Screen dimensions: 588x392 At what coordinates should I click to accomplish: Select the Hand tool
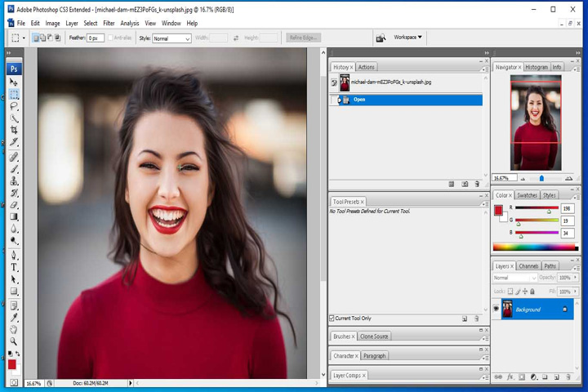14,330
